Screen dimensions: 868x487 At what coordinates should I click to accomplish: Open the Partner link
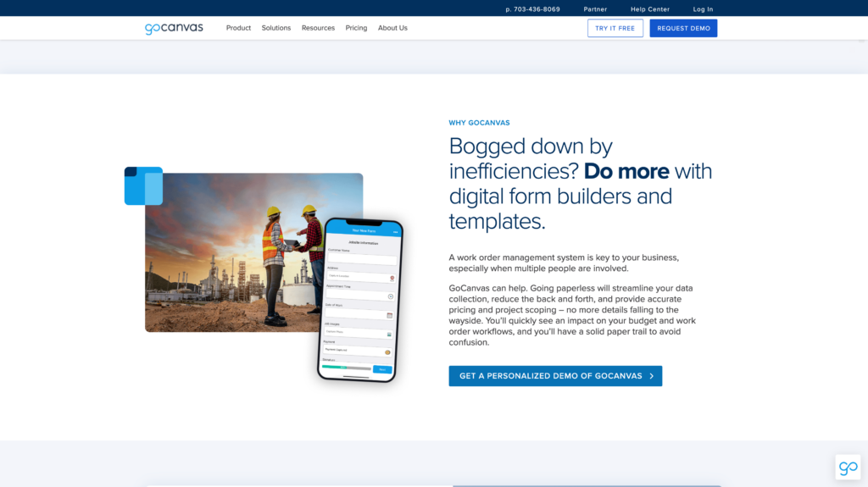point(595,9)
